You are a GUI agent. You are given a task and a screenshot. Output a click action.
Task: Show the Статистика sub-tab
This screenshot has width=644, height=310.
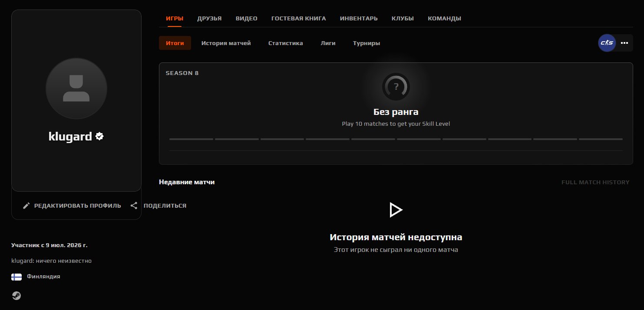click(x=286, y=43)
